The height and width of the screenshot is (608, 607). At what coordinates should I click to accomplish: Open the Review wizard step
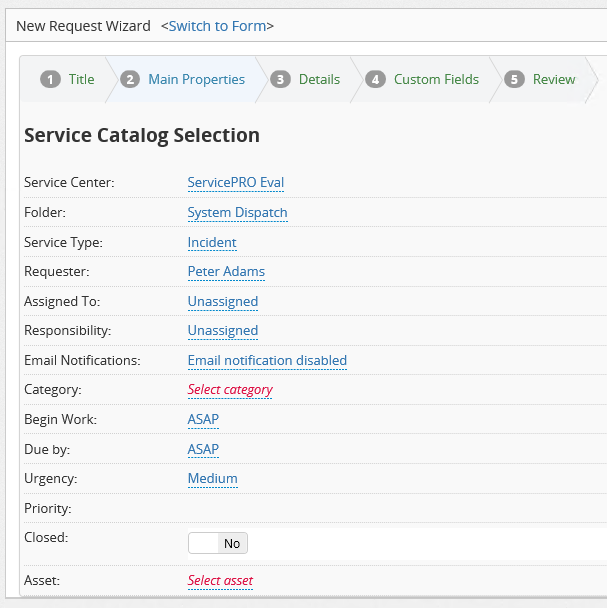(x=553, y=79)
